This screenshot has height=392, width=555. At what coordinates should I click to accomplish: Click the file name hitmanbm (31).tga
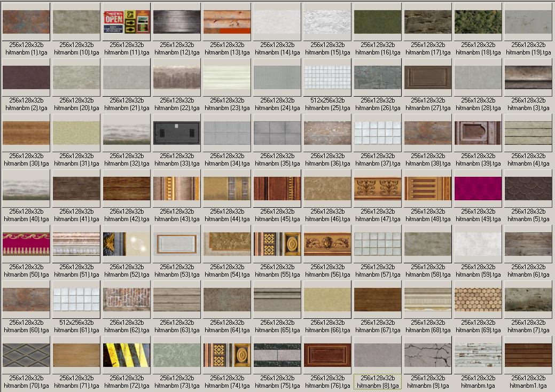point(76,163)
